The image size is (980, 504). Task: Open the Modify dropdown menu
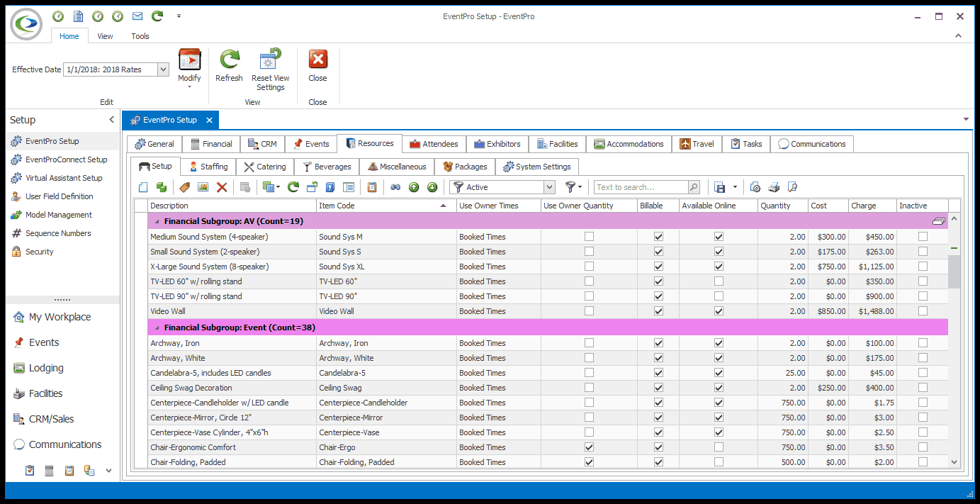189,69
